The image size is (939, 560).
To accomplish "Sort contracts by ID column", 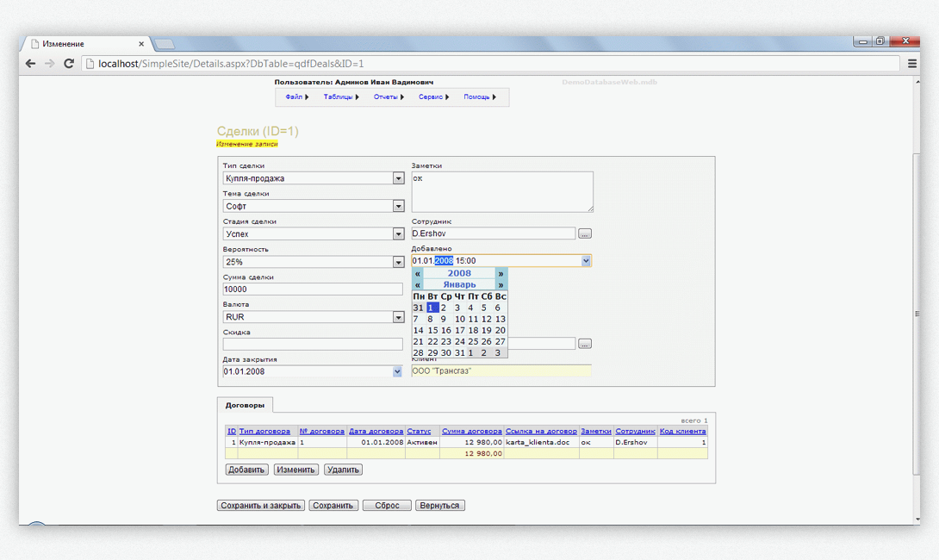I will [x=232, y=432].
